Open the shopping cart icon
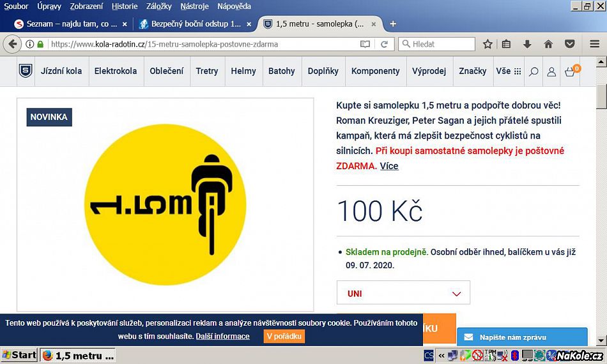The width and height of the screenshot is (607, 364). [570, 72]
